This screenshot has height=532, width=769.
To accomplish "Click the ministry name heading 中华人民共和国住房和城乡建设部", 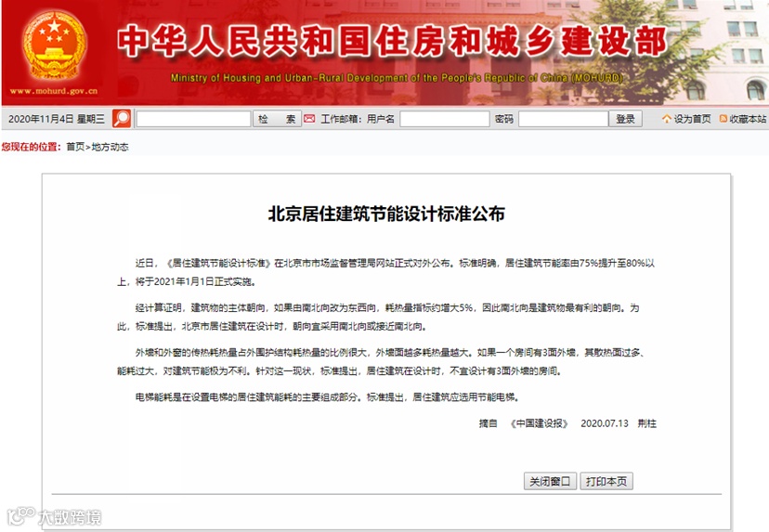I will point(392,41).
